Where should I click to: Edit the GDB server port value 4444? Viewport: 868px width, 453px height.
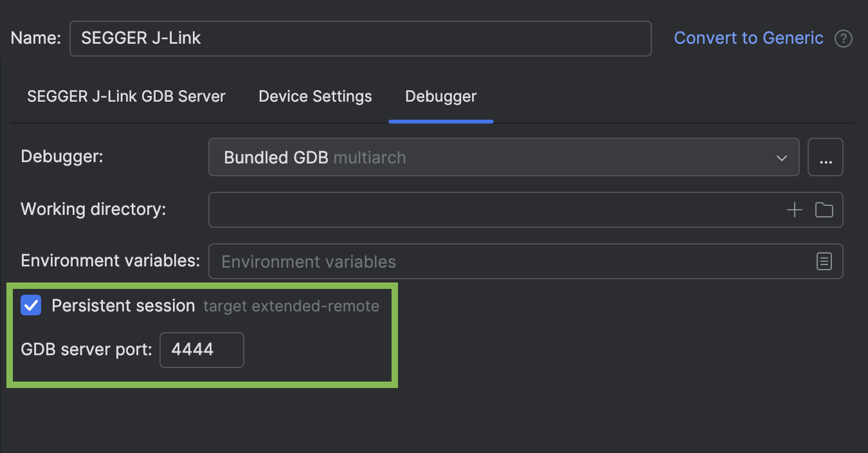(x=201, y=349)
